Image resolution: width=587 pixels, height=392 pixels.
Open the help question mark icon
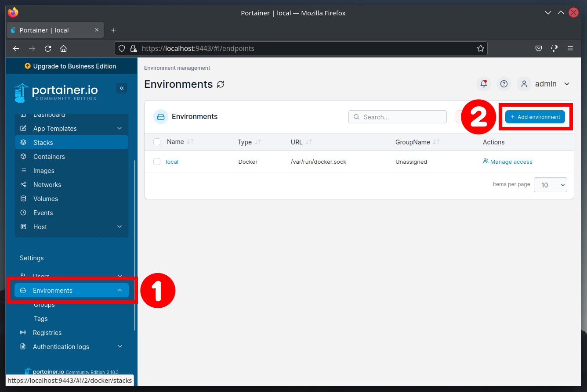[x=504, y=84]
